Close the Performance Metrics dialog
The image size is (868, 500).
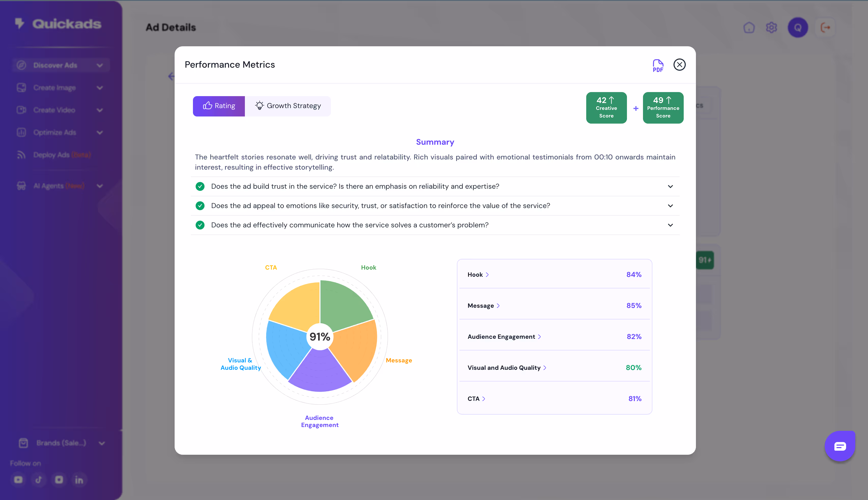(x=679, y=65)
